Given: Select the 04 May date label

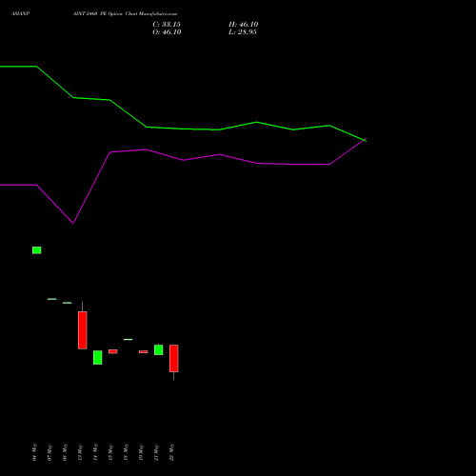Looking at the screenshot, I should coord(34,452).
